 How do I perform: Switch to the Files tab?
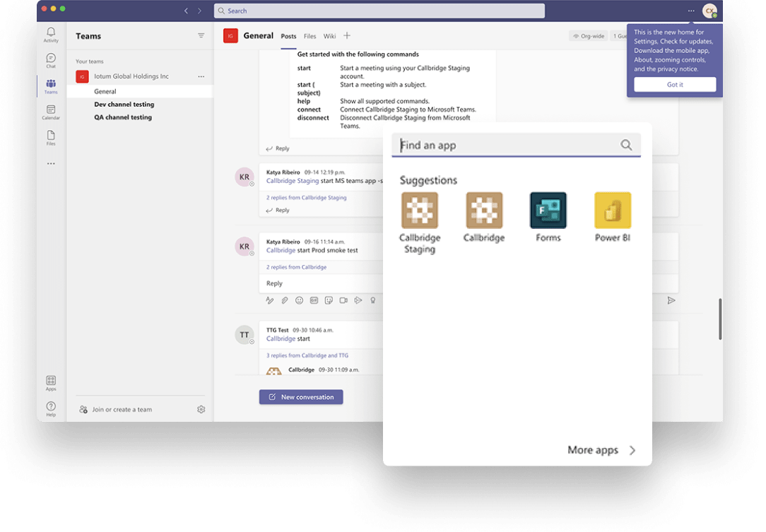coord(310,36)
